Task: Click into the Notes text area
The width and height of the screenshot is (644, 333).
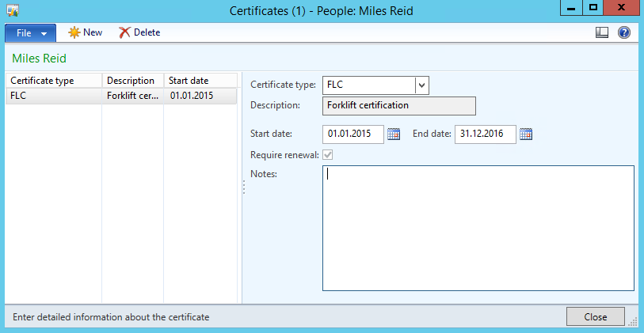Action: pyautogui.click(x=478, y=228)
